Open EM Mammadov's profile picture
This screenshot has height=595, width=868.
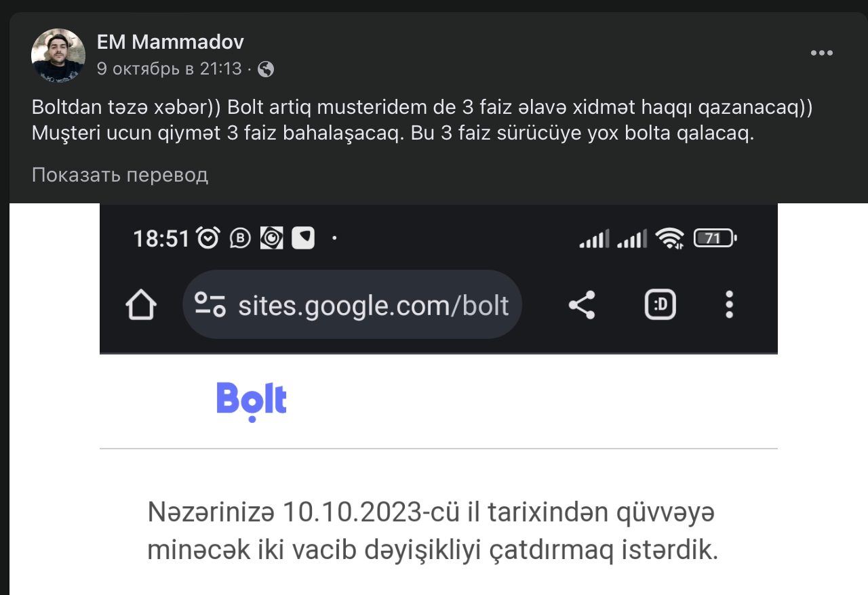pos(58,56)
